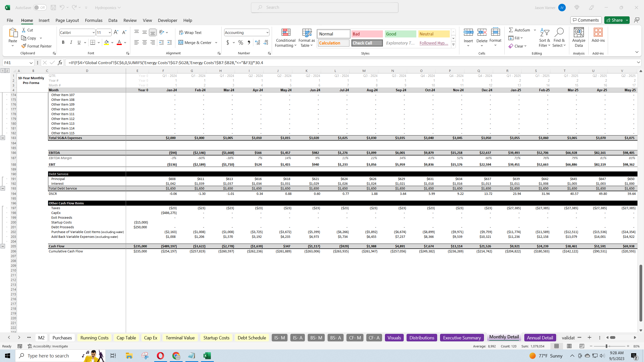
Task: Switch to Annual Detail sheet
Action: [x=540, y=338]
